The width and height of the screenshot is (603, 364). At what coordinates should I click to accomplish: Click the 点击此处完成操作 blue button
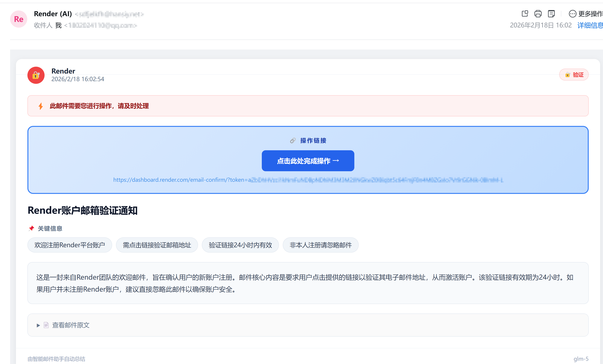[x=308, y=161]
